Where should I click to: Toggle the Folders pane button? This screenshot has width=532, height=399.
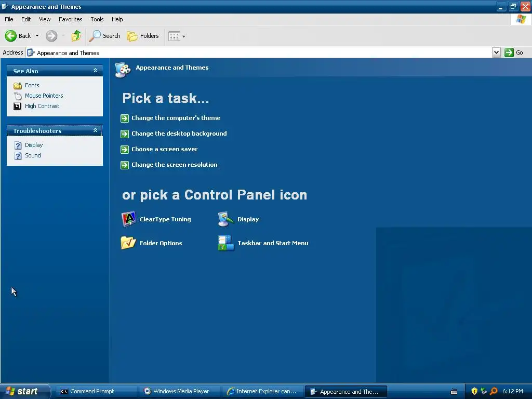coord(143,36)
